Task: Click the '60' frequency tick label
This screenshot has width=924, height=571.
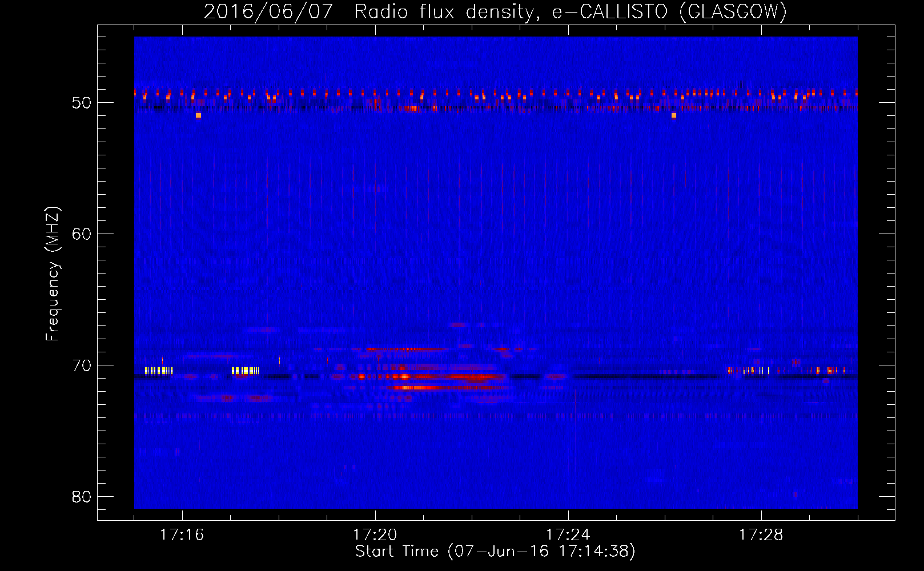Action: click(x=82, y=235)
